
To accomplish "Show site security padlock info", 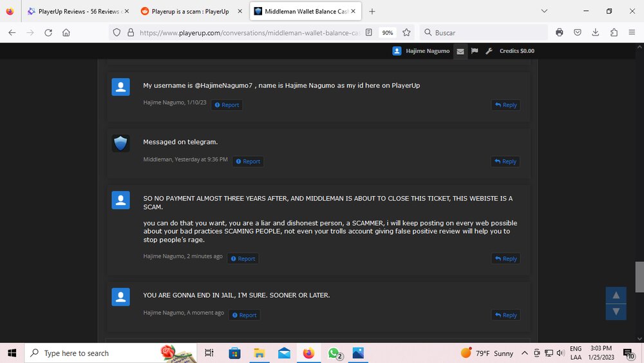I will pyautogui.click(x=131, y=32).
